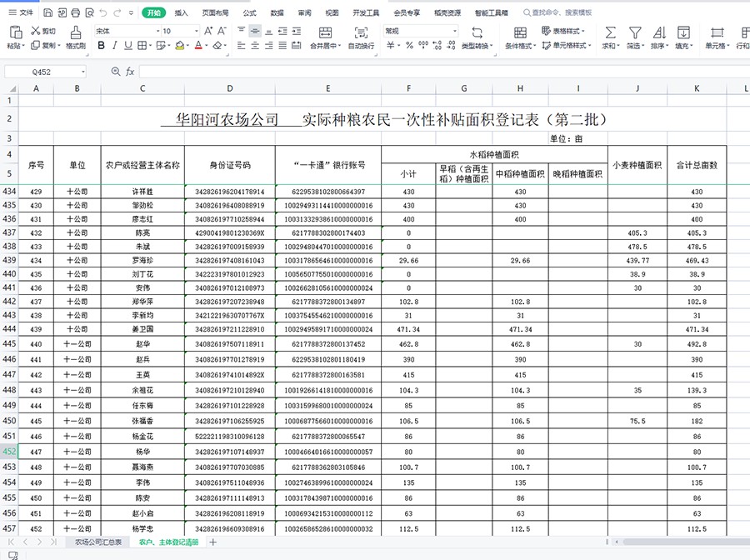Click the Cut (剪切) scissors icon
The width and height of the screenshot is (750, 560).
coord(36,31)
